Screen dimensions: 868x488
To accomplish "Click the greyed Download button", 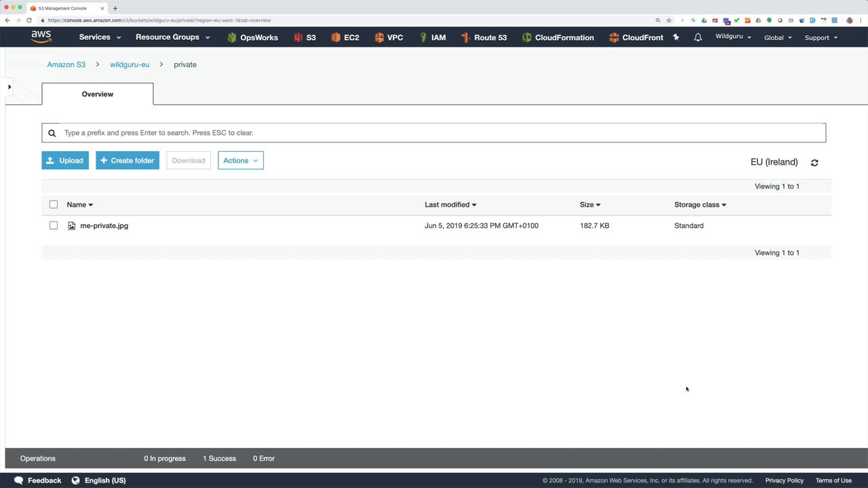I will (189, 161).
